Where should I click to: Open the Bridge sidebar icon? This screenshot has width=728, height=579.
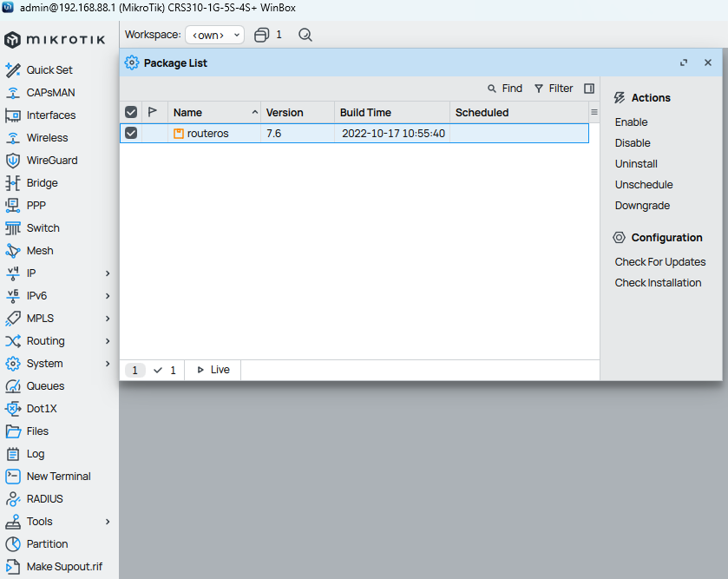(12, 183)
